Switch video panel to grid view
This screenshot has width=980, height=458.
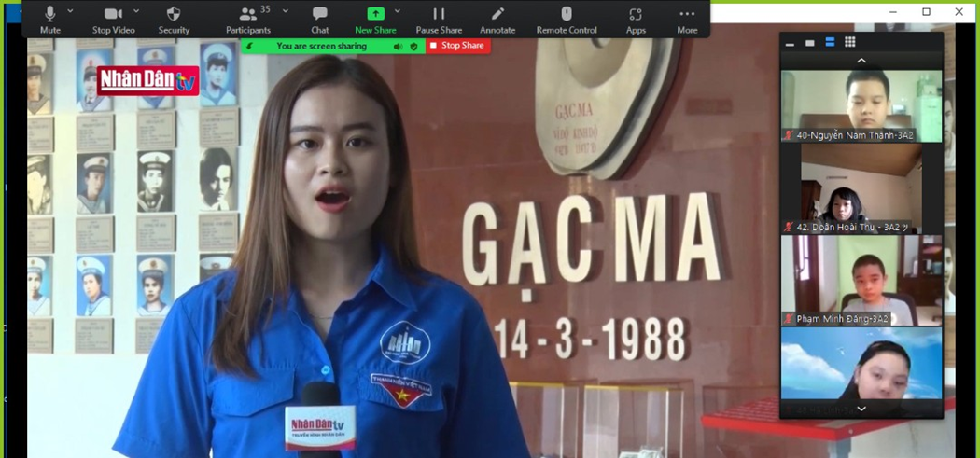pos(850,42)
